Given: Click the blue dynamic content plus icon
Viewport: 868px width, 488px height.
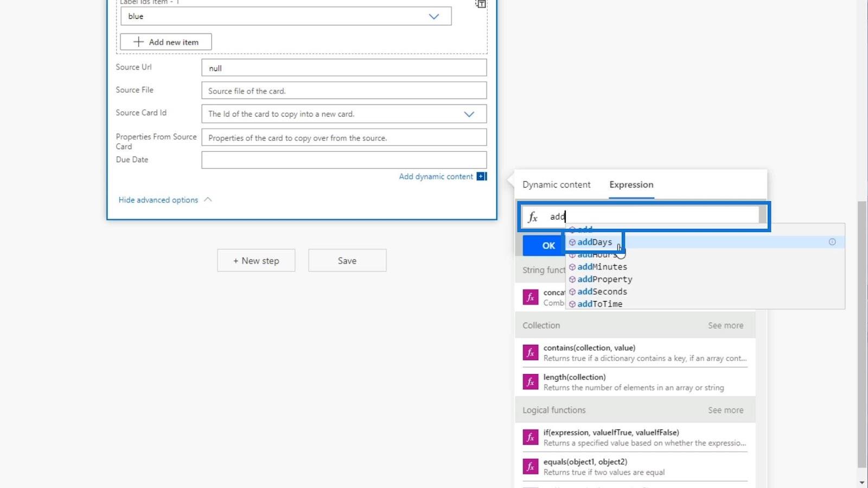Looking at the screenshot, I should 482,177.
